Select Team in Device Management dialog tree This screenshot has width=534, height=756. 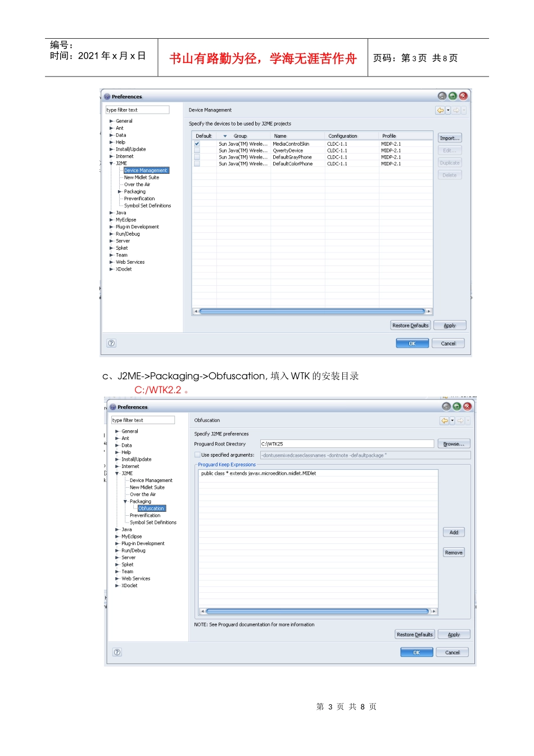pos(121,255)
